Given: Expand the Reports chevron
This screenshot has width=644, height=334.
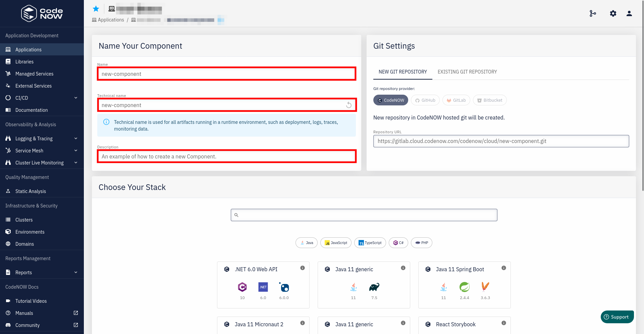Looking at the screenshot, I should pos(76,272).
